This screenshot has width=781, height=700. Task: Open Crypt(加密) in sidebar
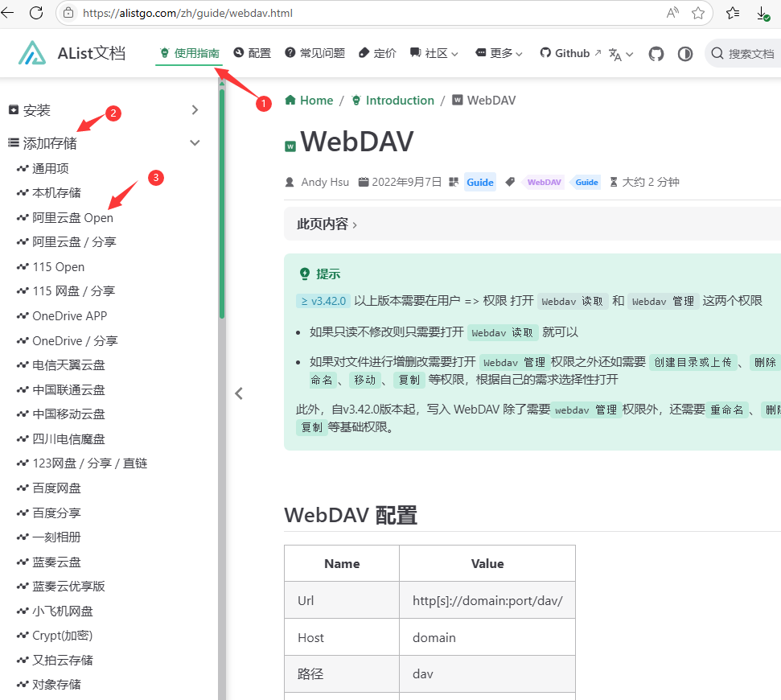55,636
